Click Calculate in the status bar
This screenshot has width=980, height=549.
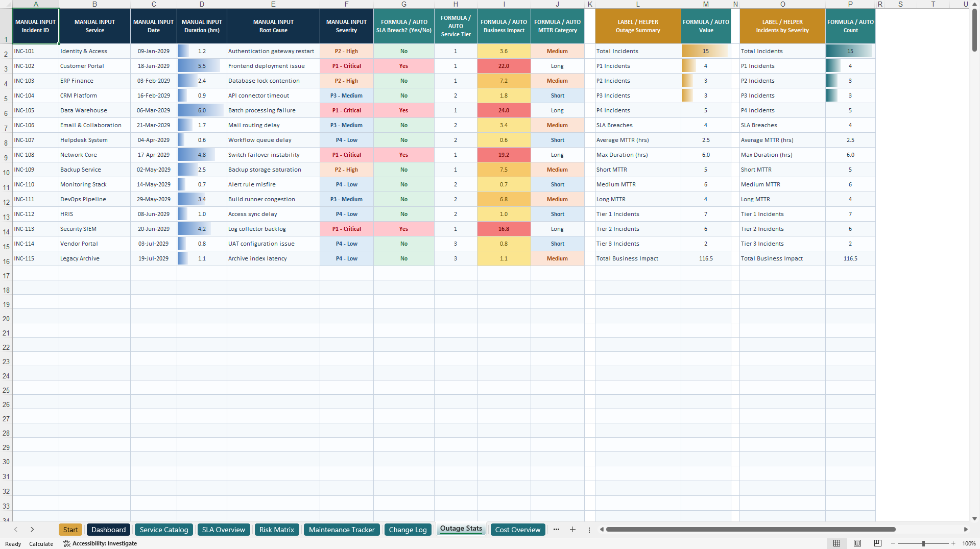coord(41,544)
